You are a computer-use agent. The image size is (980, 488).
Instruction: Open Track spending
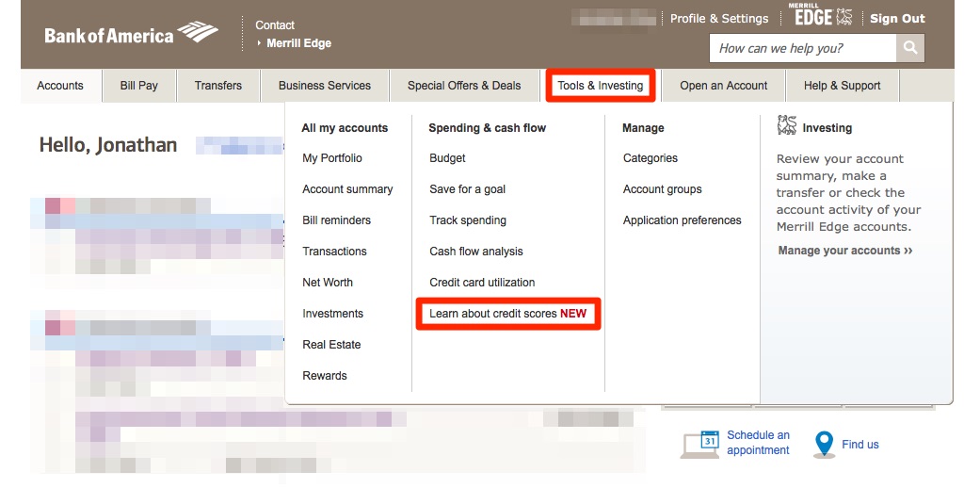pos(468,220)
